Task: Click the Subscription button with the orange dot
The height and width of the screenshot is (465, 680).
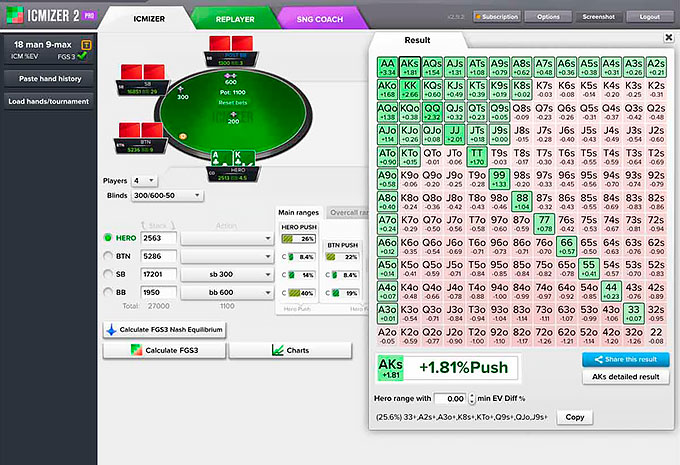Action: [507, 17]
